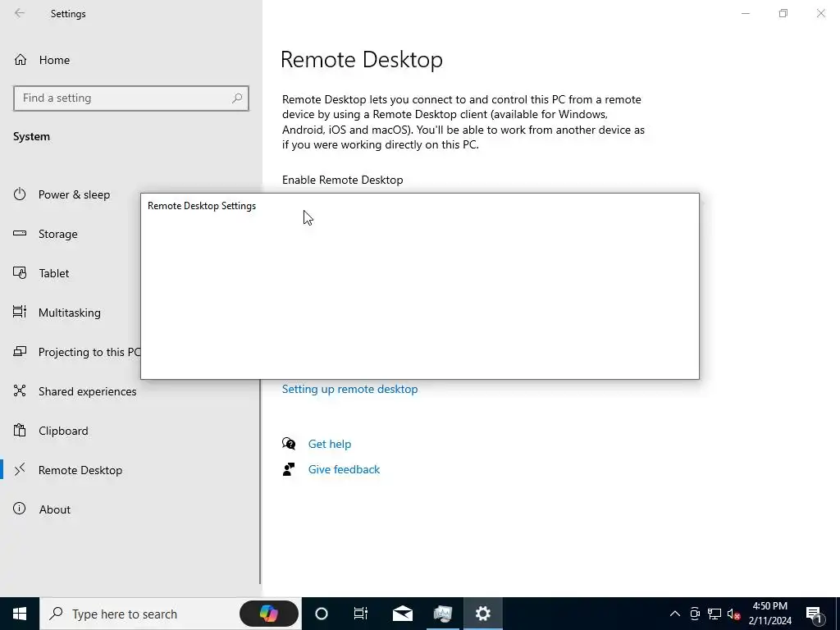The height and width of the screenshot is (630, 840).
Task: Open the Setting up remote desktop link
Action: point(349,390)
